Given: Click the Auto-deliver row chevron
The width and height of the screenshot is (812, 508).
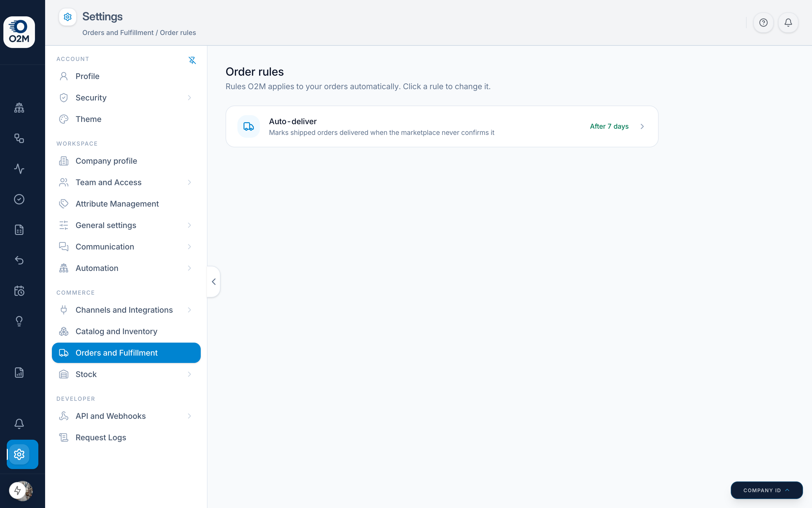Looking at the screenshot, I should [x=642, y=126].
